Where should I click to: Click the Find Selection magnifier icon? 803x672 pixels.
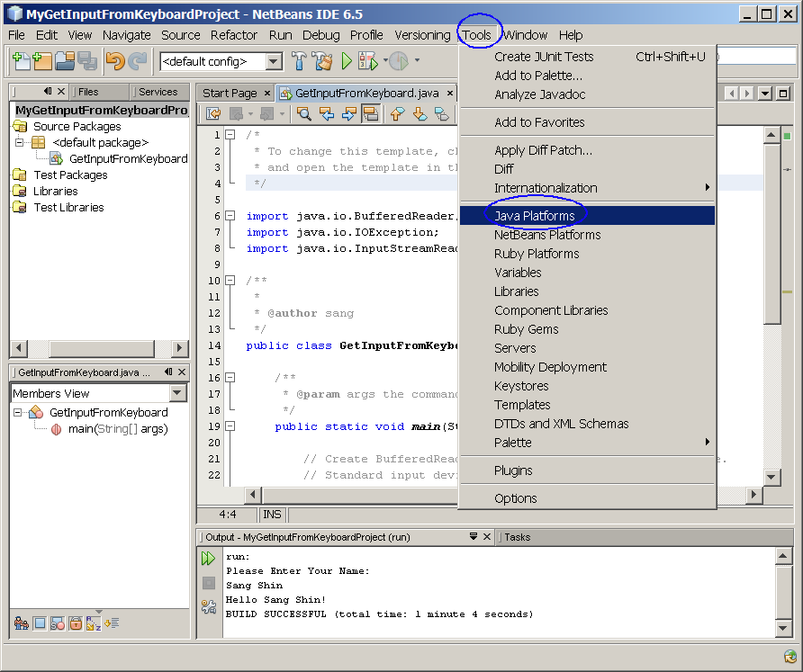pos(304,114)
